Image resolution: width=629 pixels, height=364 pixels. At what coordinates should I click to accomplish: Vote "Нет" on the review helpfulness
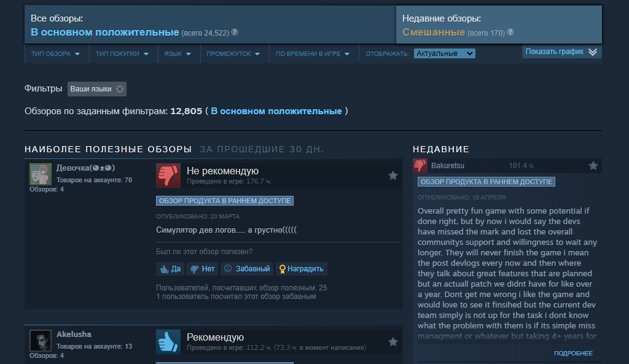coord(202,269)
